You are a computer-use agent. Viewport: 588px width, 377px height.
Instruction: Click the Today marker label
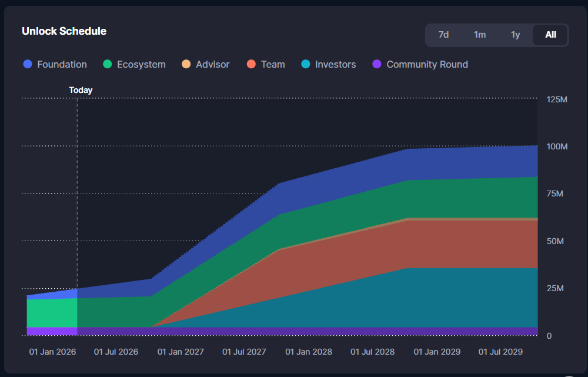tap(81, 90)
